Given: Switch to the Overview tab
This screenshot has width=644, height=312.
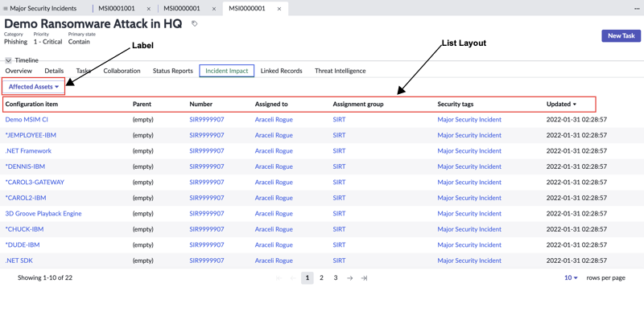Looking at the screenshot, I should click(x=19, y=71).
